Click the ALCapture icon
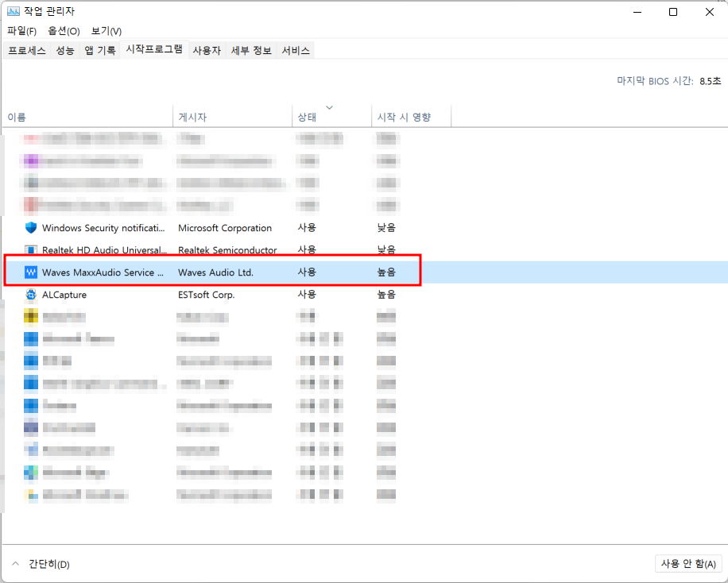728x583 pixels. point(31,295)
